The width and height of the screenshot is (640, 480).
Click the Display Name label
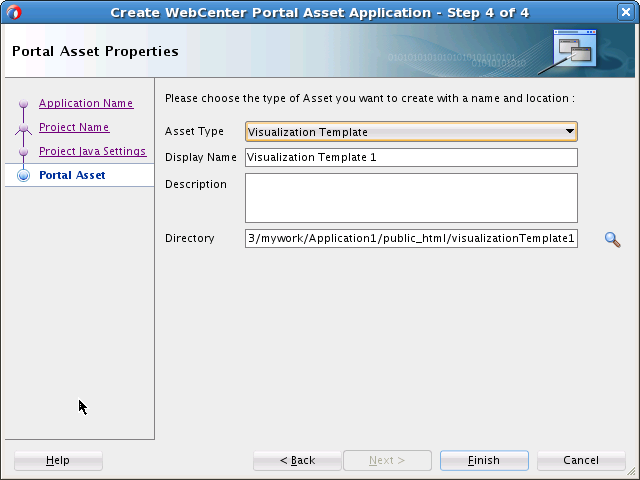click(x=201, y=157)
